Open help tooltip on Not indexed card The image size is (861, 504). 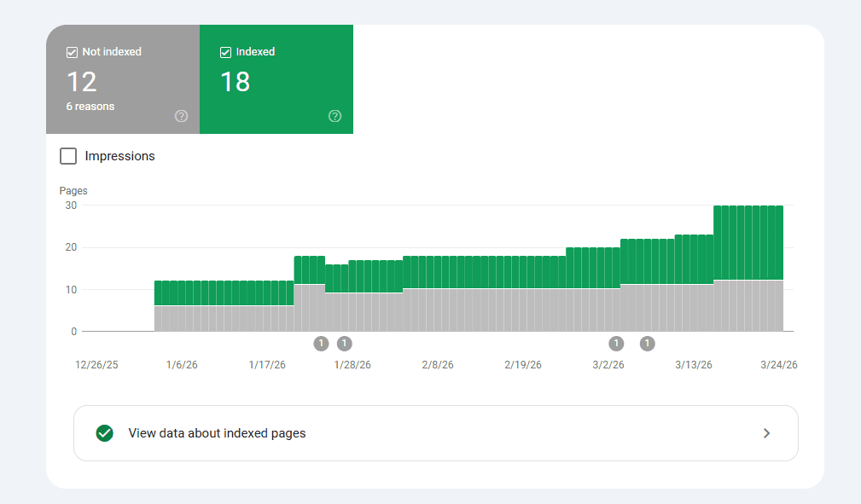click(181, 116)
